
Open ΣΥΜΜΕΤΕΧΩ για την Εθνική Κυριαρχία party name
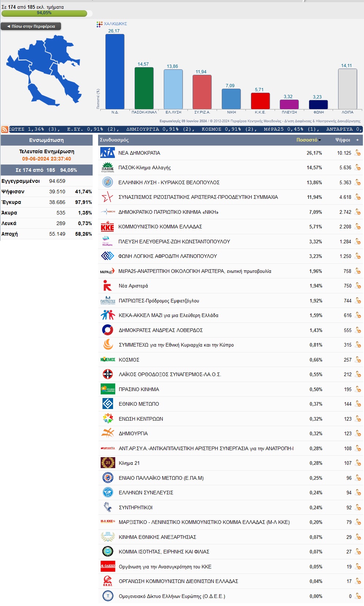pyautogui.click(x=176, y=345)
